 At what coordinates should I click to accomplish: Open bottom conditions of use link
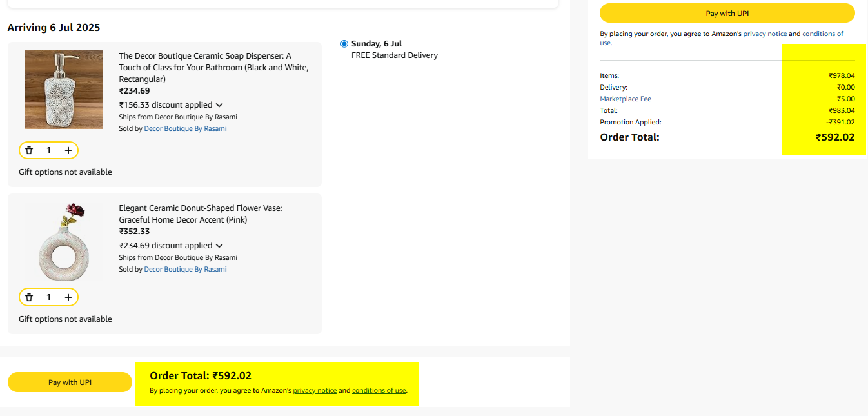pos(379,390)
